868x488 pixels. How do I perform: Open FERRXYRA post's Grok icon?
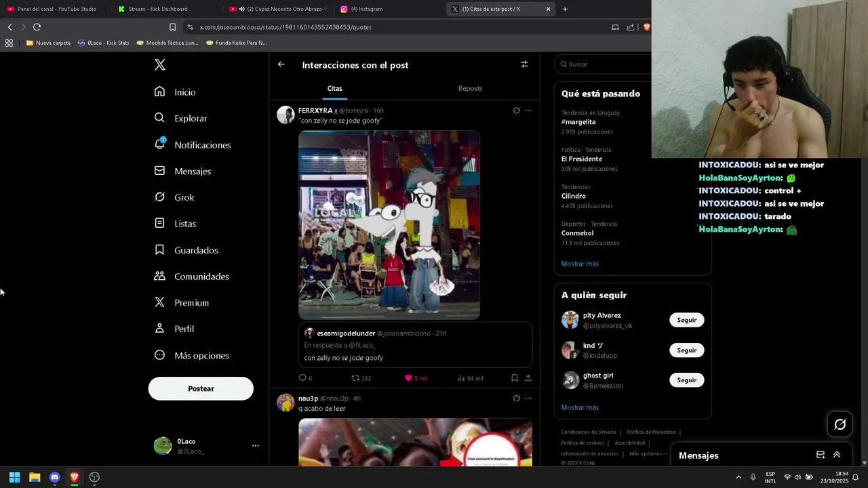[516, 110]
